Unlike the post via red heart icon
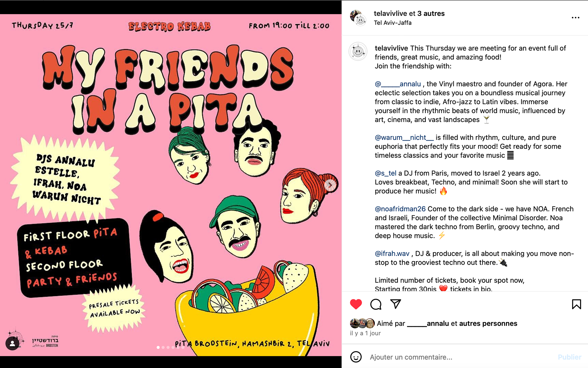The height and width of the screenshot is (368, 588). click(x=356, y=304)
